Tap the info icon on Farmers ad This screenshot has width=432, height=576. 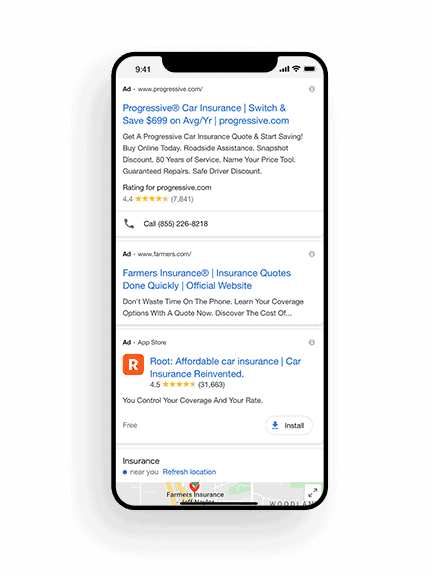pyautogui.click(x=312, y=254)
